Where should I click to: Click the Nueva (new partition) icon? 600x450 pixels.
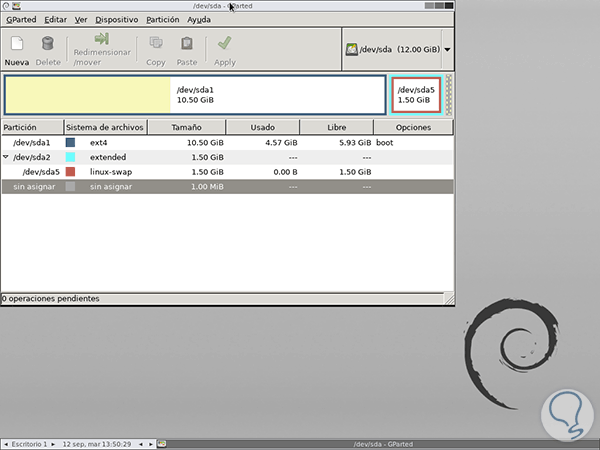(16, 43)
